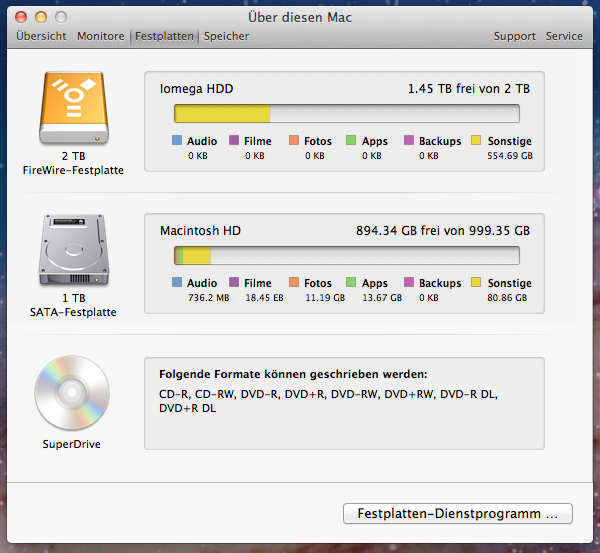Click '1.45 TB frei von 2 TB'
This screenshot has width=600, height=553.
click(x=469, y=89)
